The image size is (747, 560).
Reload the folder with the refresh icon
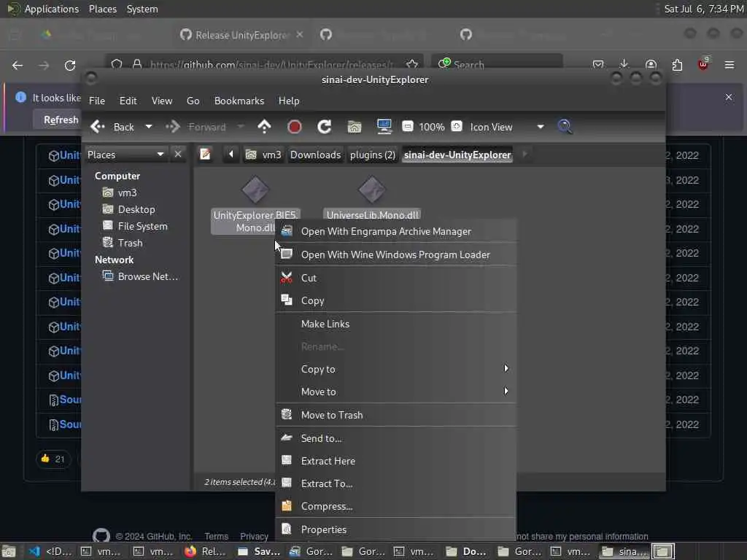(325, 127)
